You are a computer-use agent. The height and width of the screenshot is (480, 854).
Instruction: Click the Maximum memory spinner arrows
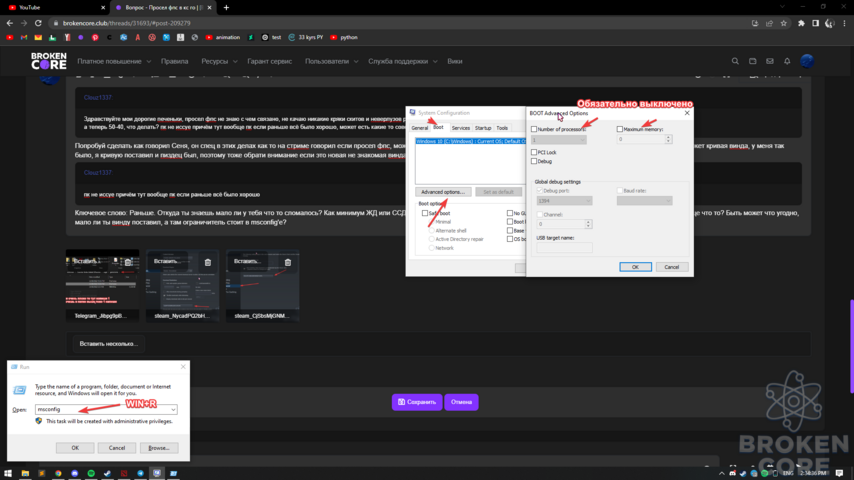pos(668,139)
